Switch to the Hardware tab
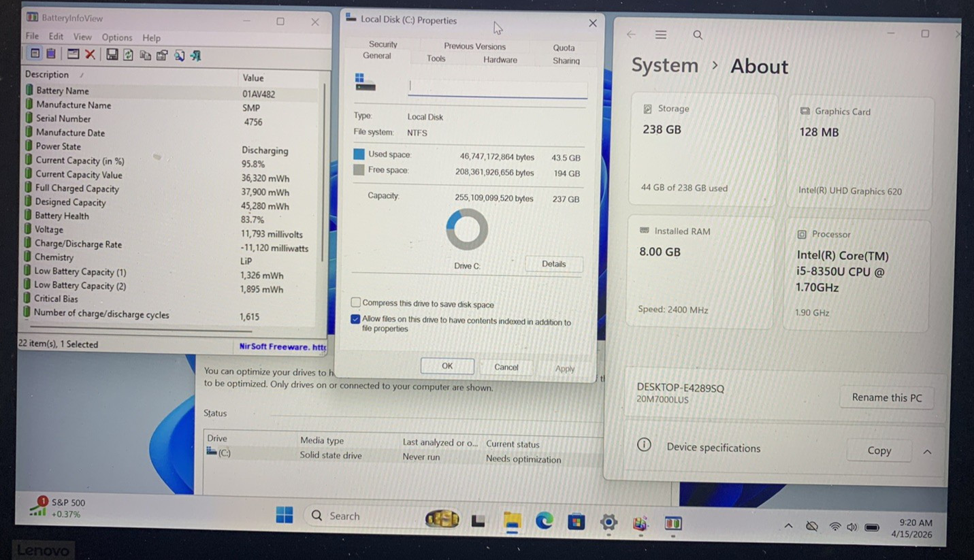974x560 pixels. [x=500, y=60]
